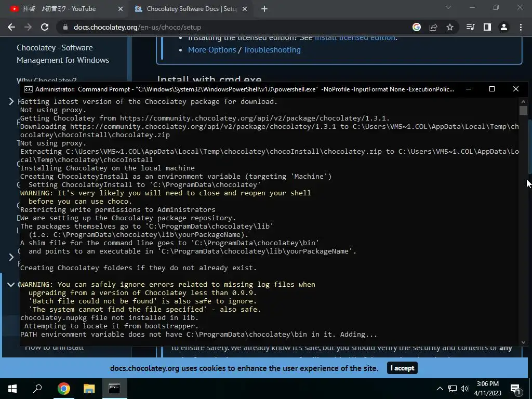Image resolution: width=532 pixels, height=399 pixels.
Task: Open the Troubleshooting link
Action: point(272,49)
